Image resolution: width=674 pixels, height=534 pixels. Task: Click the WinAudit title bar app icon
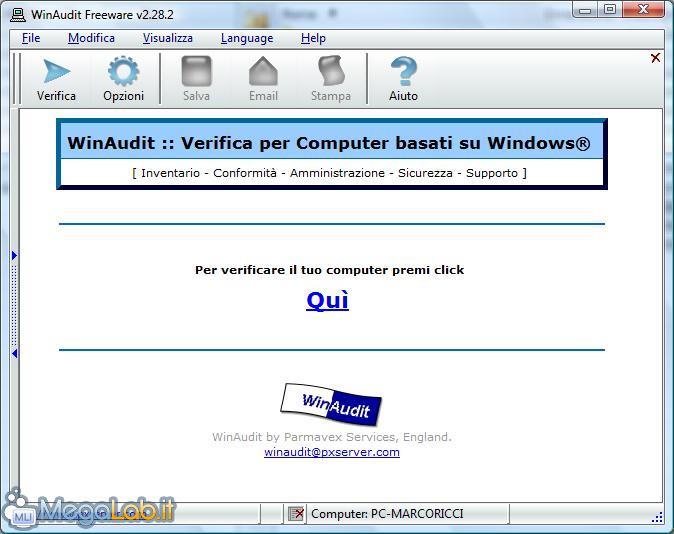tap(18, 15)
